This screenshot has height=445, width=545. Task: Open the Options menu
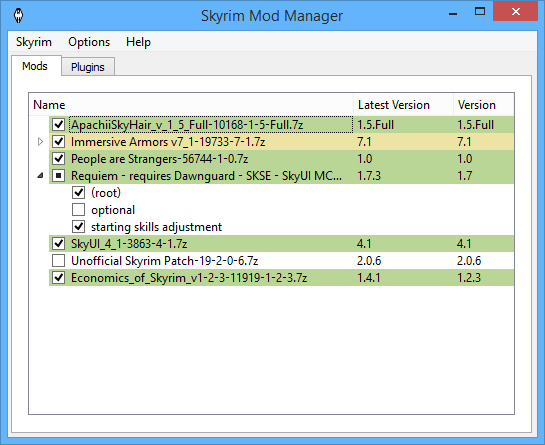[x=89, y=42]
